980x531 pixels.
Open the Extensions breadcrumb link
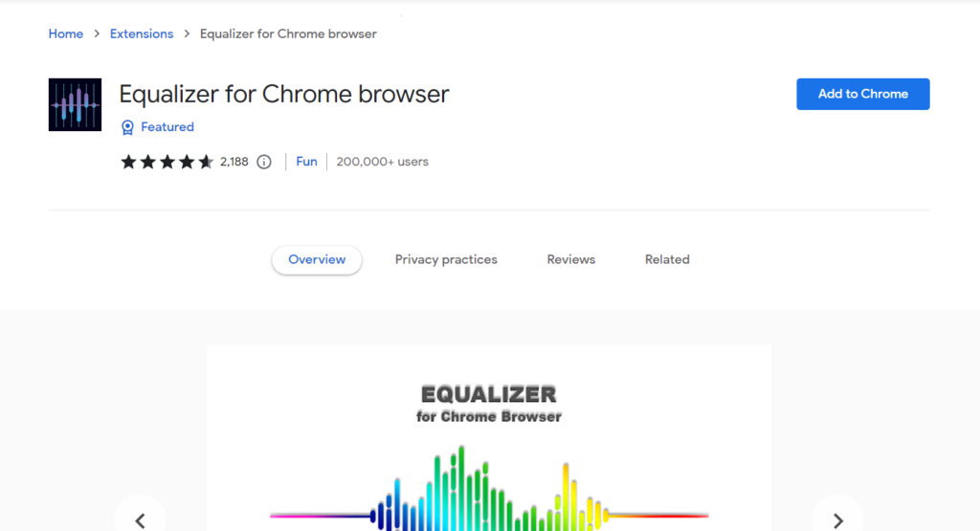(142, 33)
